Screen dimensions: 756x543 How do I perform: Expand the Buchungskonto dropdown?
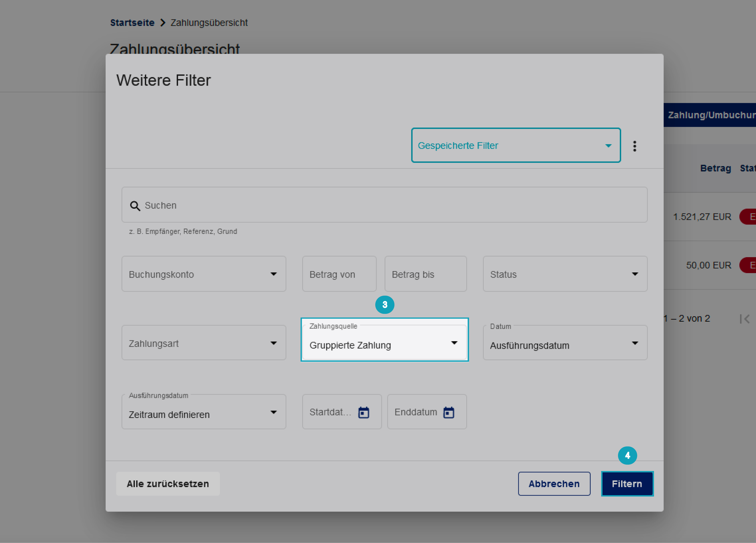coord(204,274)
